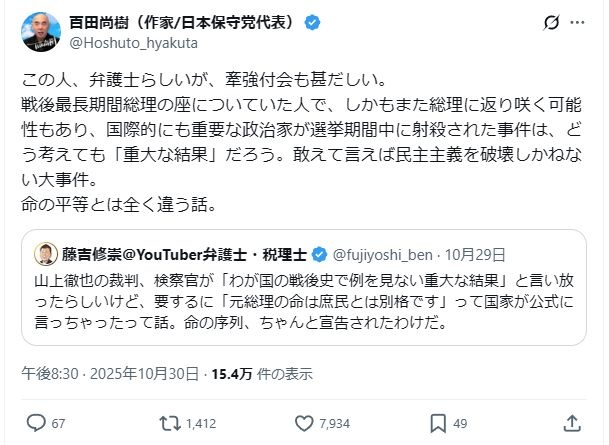Toggle the bookmark icon on the post
This screenshot has width=609, height=445.
pos(435,422)
